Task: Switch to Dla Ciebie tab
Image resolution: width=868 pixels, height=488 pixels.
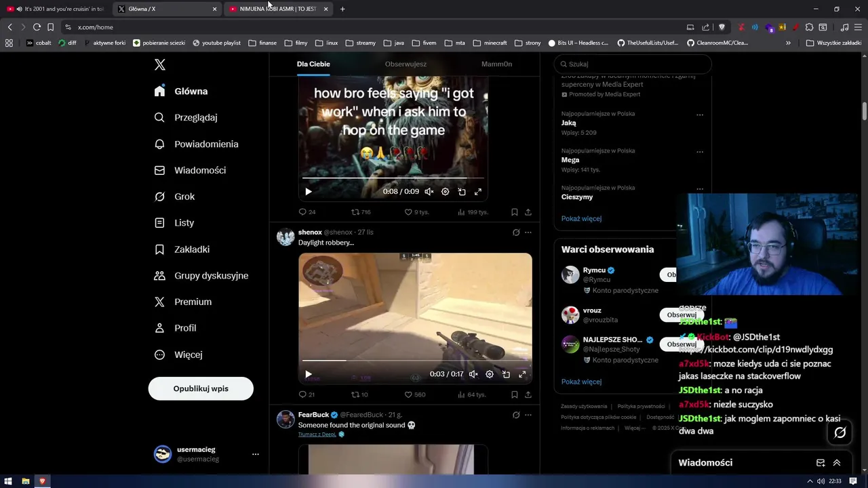Action: 313,64
